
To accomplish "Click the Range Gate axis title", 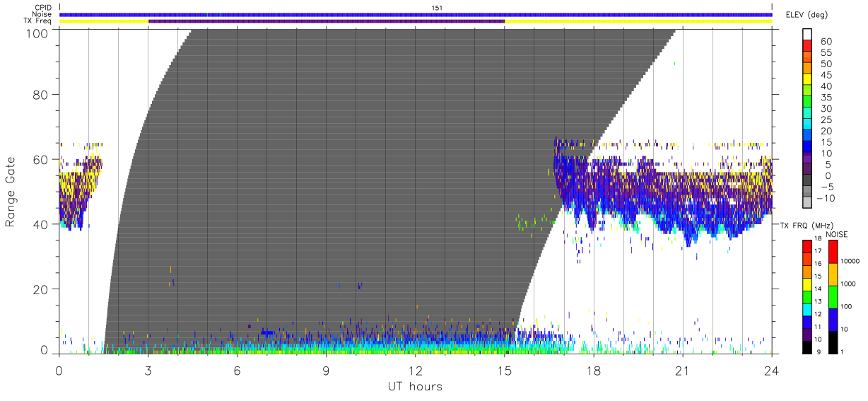I will point(11,192).
